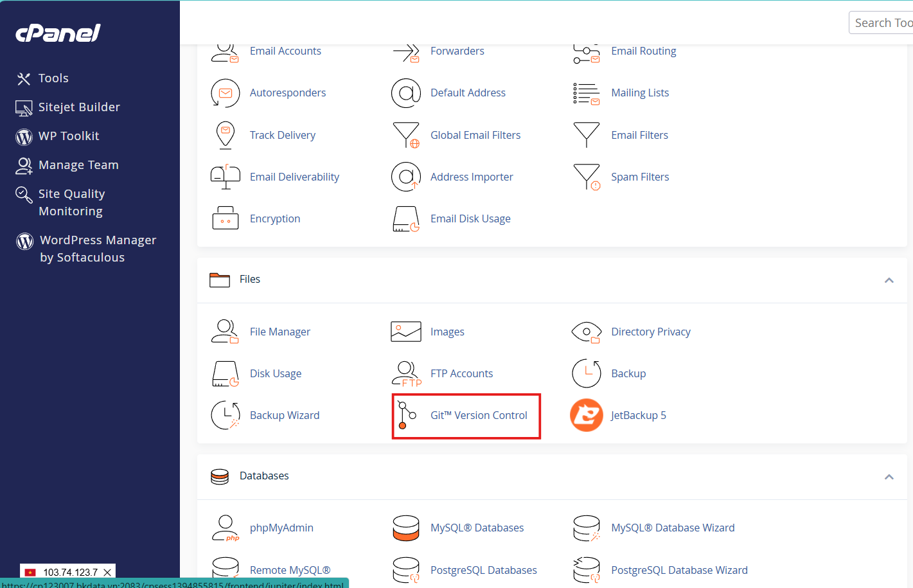
Task: Open the Track Delivery link
Action: (x=283, y=135)
